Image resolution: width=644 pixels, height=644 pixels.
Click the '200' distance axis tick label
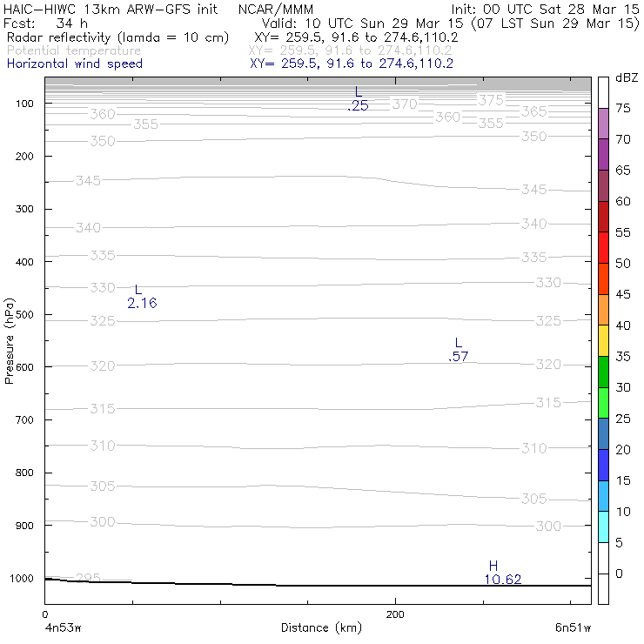[395, 614]
